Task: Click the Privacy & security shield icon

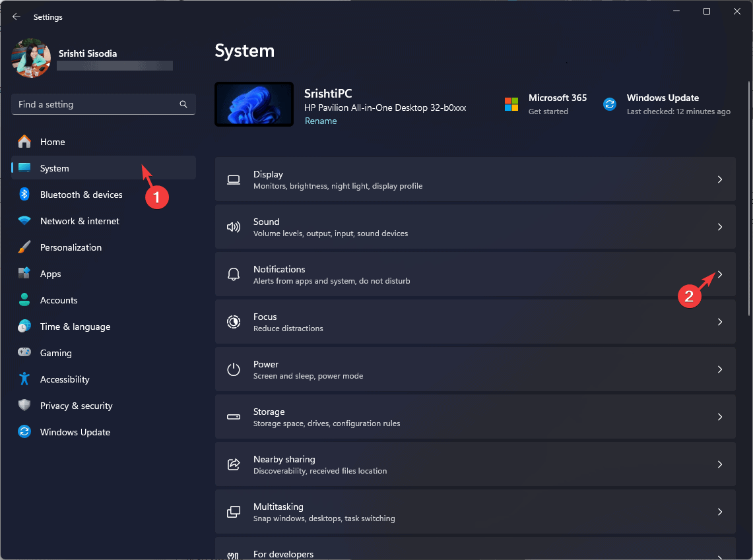Action: tap(24, 405)
